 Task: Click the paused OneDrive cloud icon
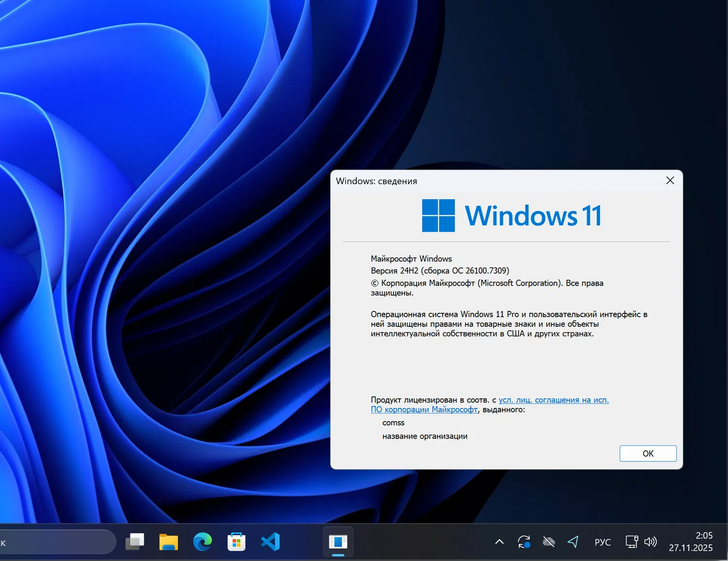[x=548, y=542]
